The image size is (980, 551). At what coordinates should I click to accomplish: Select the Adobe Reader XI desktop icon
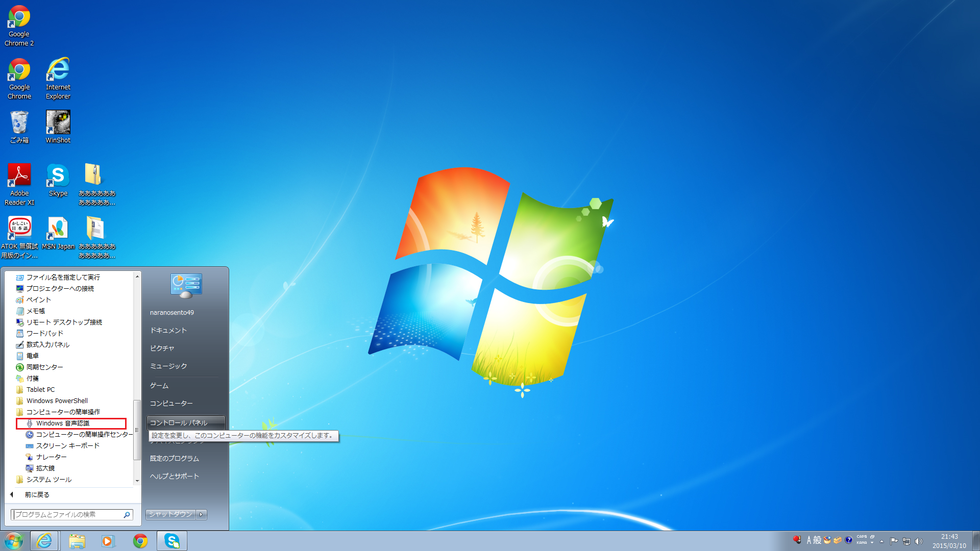pos(19,185)
